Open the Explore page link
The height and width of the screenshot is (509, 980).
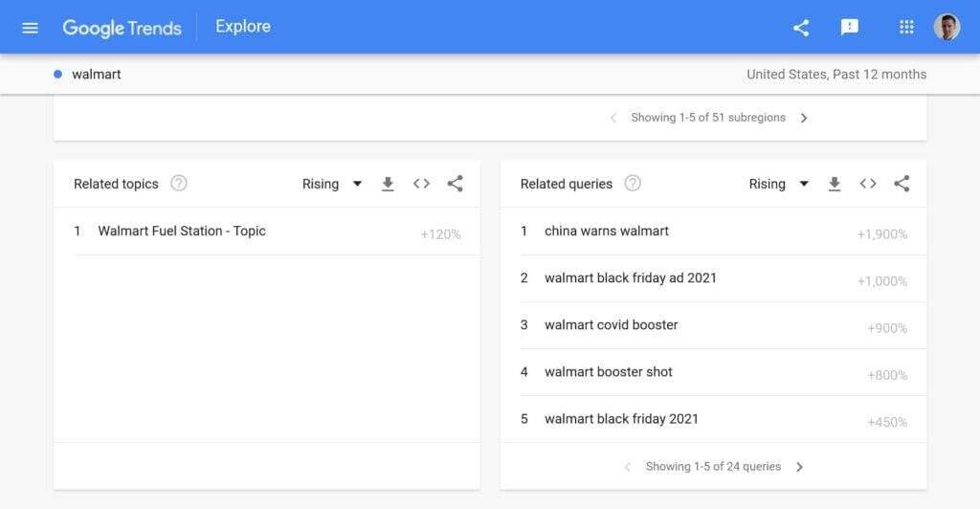click(x=243, y=27)
